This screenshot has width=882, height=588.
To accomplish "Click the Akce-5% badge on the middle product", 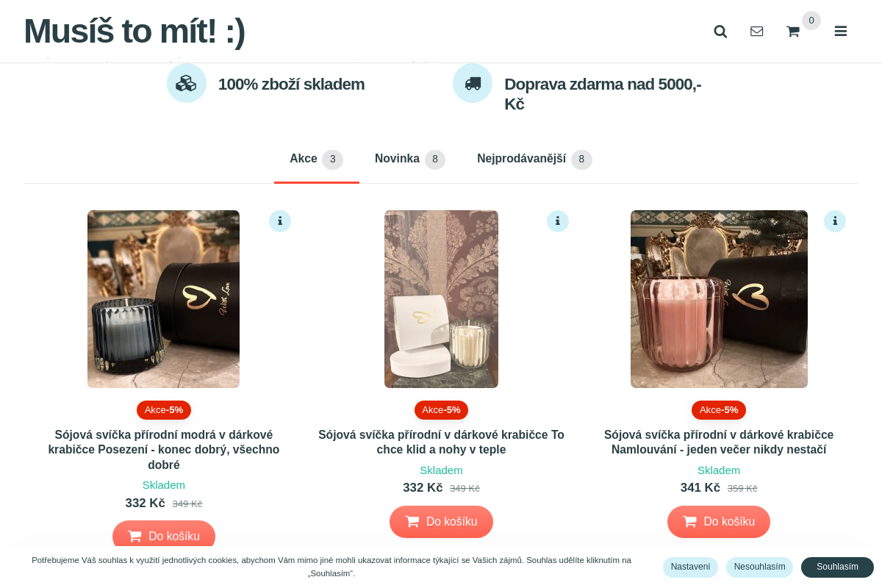I will (441, 410).
